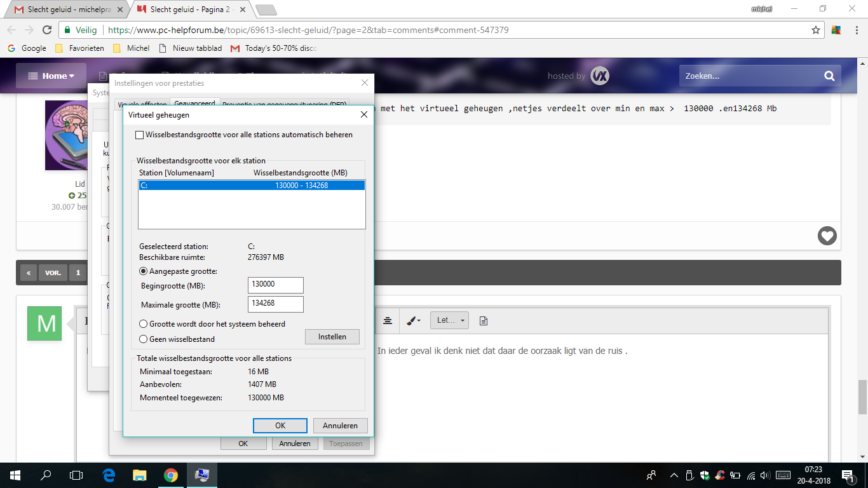Open the Michel bookmarks folder
This screenshot has width=868, height=488.
tap(132, 48)
